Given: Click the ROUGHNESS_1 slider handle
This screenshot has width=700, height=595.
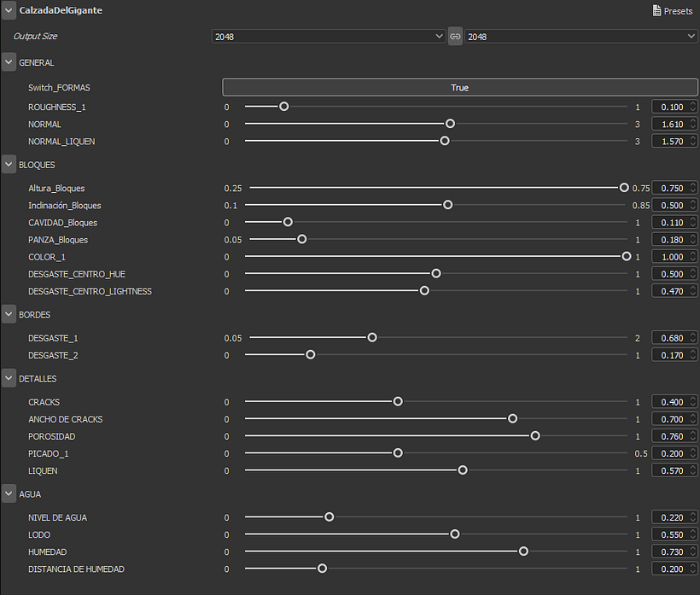Looking at the screenshot, I should point(284,107).
